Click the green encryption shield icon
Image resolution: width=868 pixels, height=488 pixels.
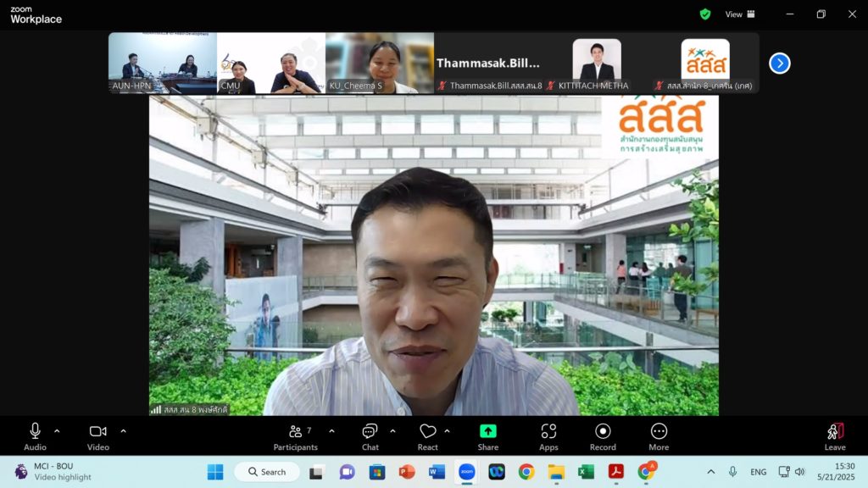(705, 14)
